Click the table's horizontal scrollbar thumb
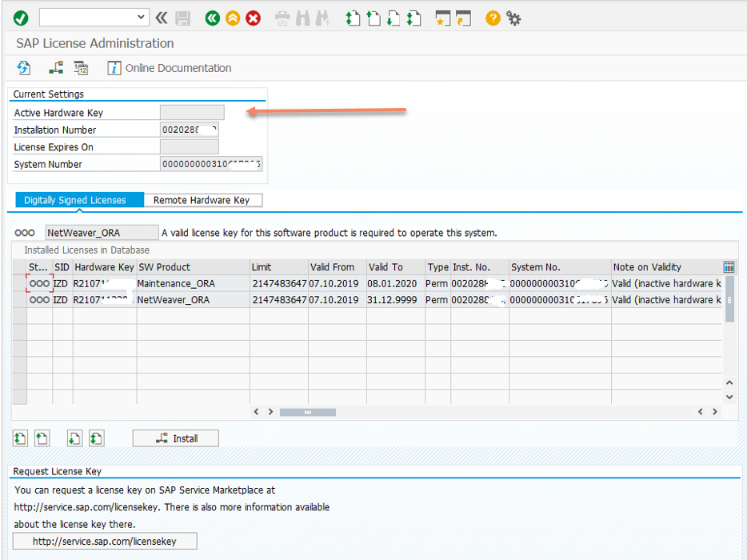The width and height of the screenshot is (747, 560). pyautogui.click(x=308, y=412)
